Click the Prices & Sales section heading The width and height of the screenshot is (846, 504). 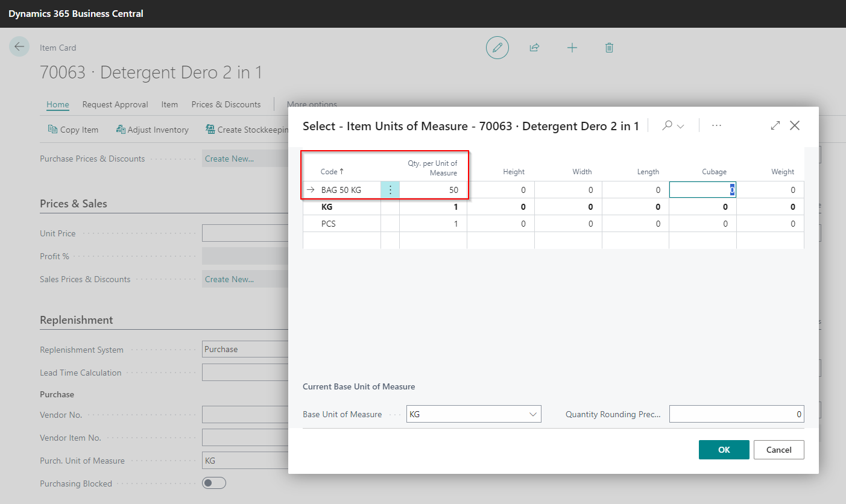click(x=74, y=204)
